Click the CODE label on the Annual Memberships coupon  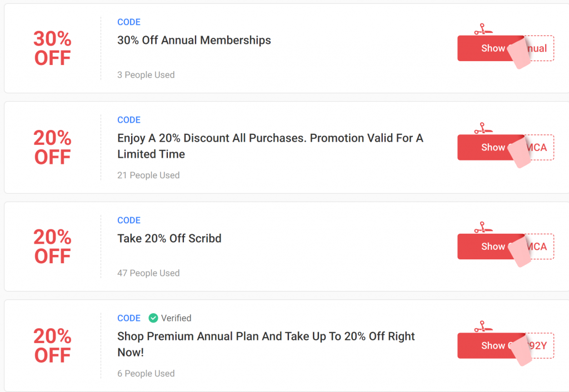click(x=129, y=22)
